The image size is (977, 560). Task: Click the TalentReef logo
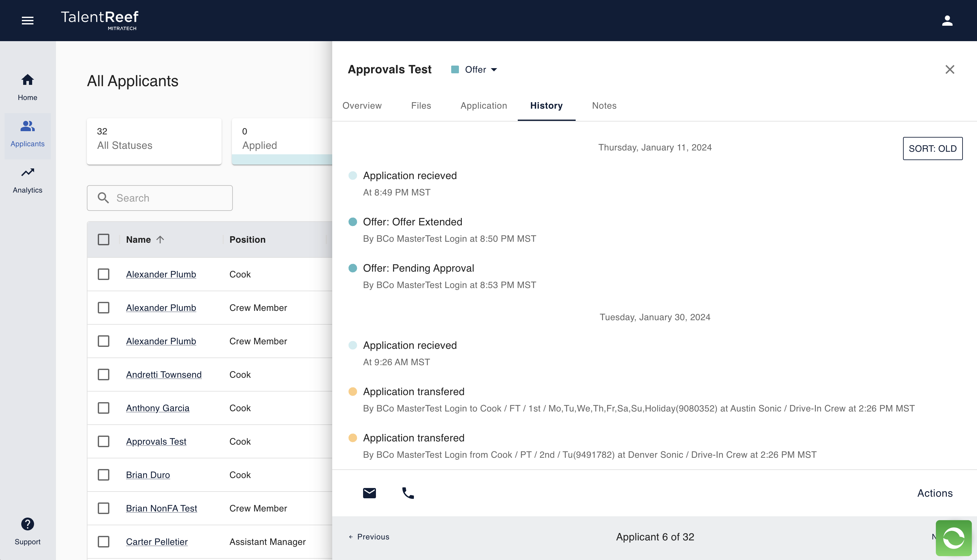click(100, 20)
